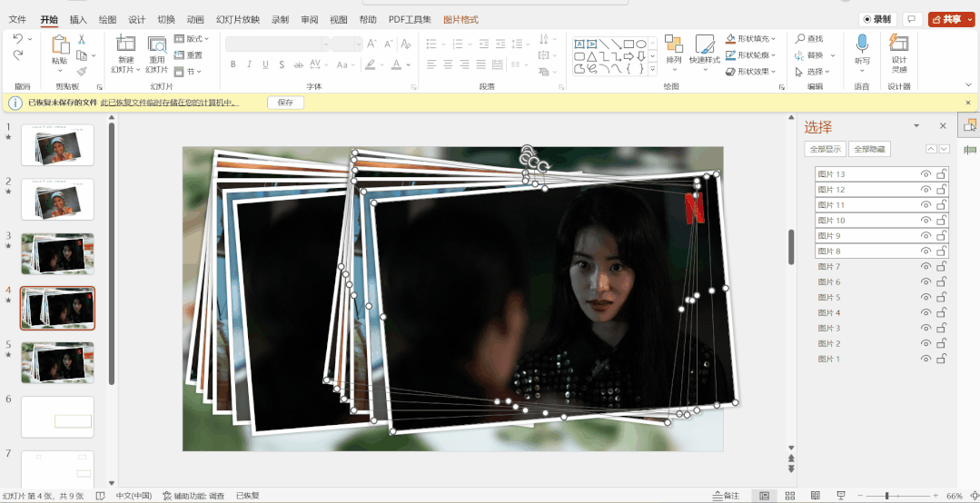The image size is (980, 503).
Task: Hide 图片 13 with eye icon
Action: tap(926, 174)
